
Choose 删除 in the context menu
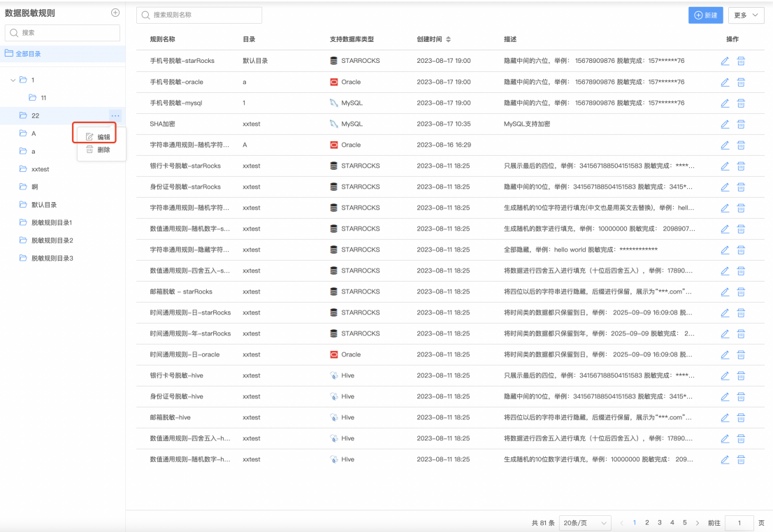click(99, 150)
